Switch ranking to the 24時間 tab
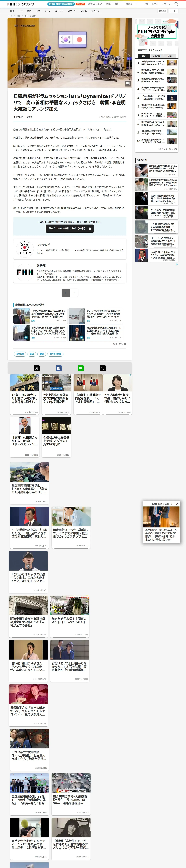This screenshot has width=186, height=868. tap(157, 56)
